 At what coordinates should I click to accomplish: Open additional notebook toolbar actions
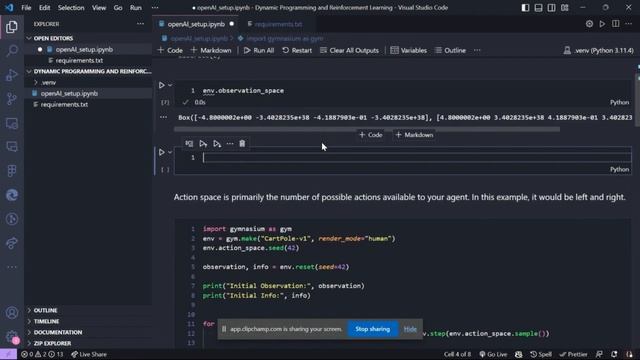tap(477, 50)
